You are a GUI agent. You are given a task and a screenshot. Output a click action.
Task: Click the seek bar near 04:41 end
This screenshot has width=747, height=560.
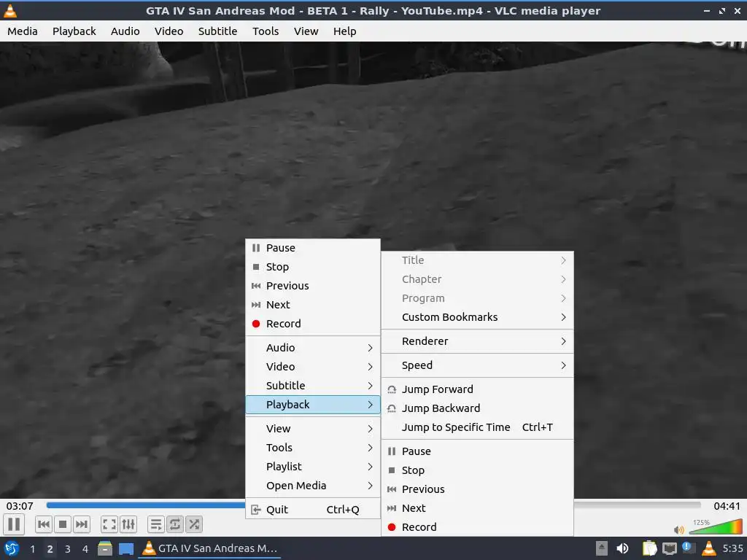(638, 505)
